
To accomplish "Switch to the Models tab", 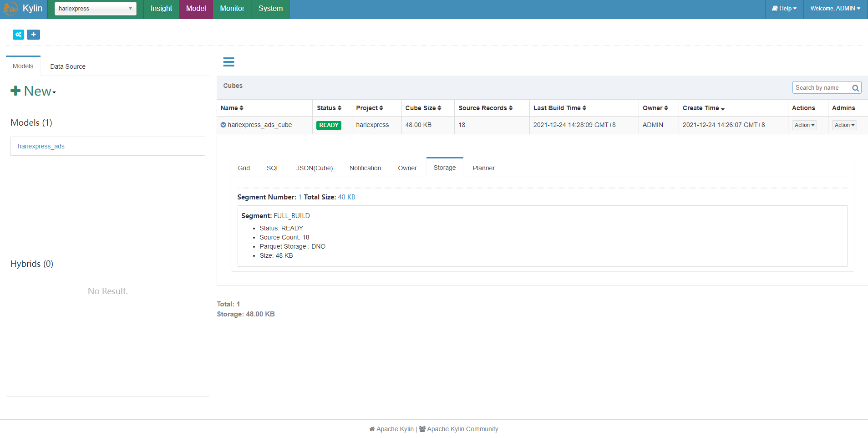I will point(23,66).
